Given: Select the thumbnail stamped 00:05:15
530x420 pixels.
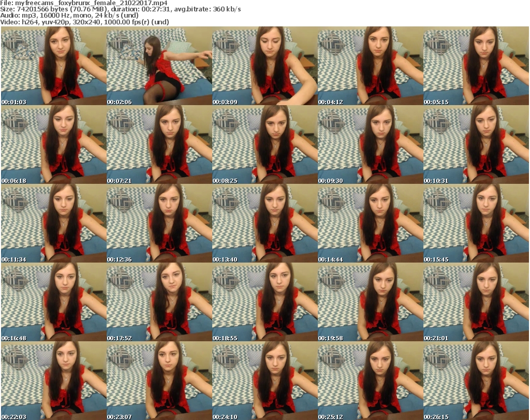Looking at the screenshot, I should (476, 66).
